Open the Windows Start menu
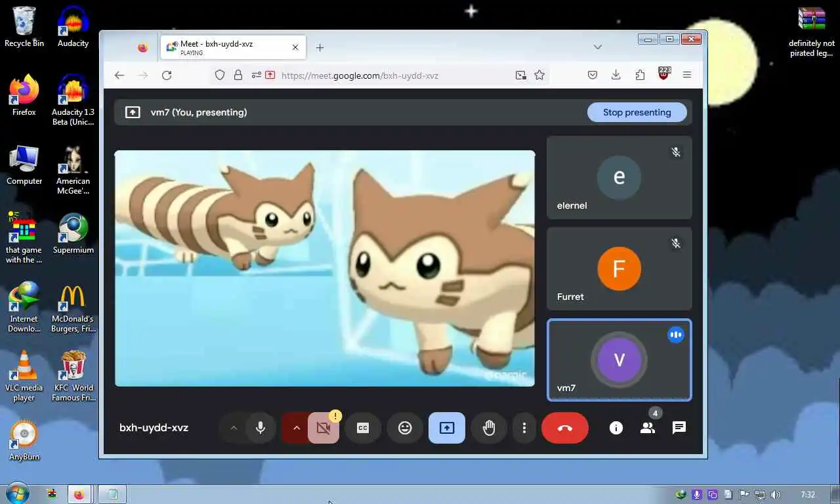Viewport: 840px width, 504px height. (17, 493)
